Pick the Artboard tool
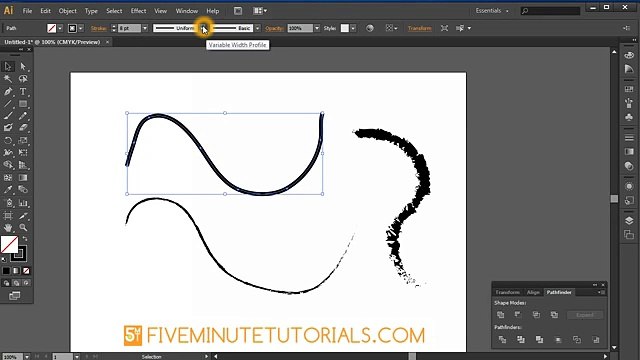Viewport: 640px width, 360px height. coord(8,216)
